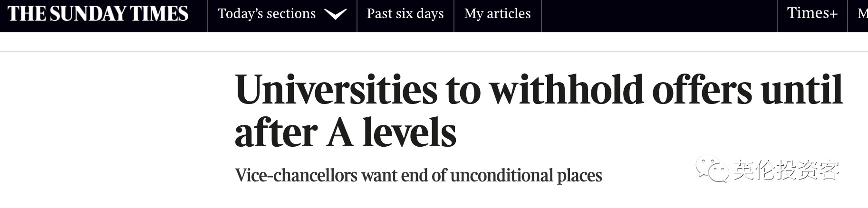The image size is (868, 208).
Task: Go to Past six days
Action: [x=405, y=14]
